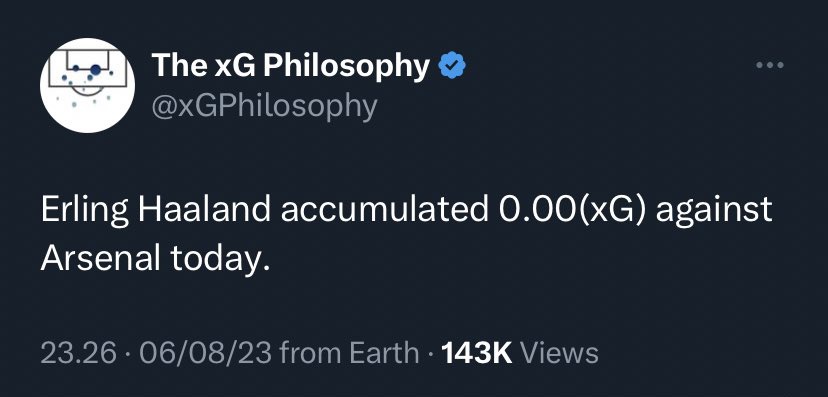Select the from Earth location label
Screen dimensions: 828x397
(x=350, y=353)
